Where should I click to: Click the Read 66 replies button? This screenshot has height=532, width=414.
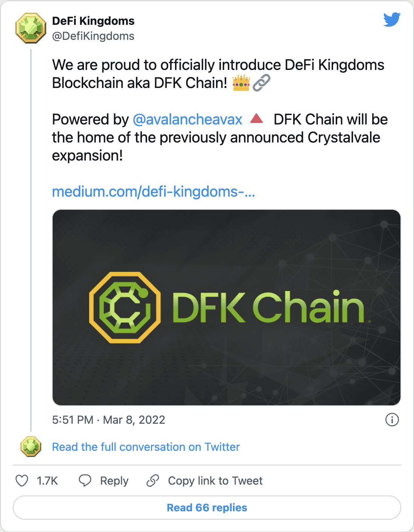[x=207, y=508]
